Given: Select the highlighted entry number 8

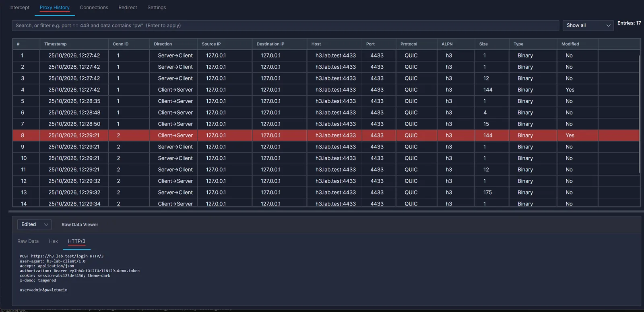Looking at the screenshot, I should click(x=326, y=135).
